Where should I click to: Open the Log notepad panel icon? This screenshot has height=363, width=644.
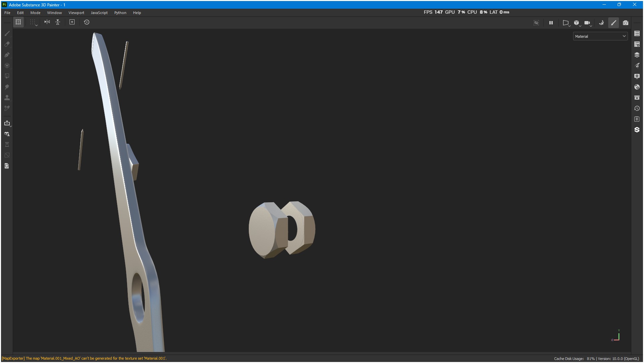[637, 119]
